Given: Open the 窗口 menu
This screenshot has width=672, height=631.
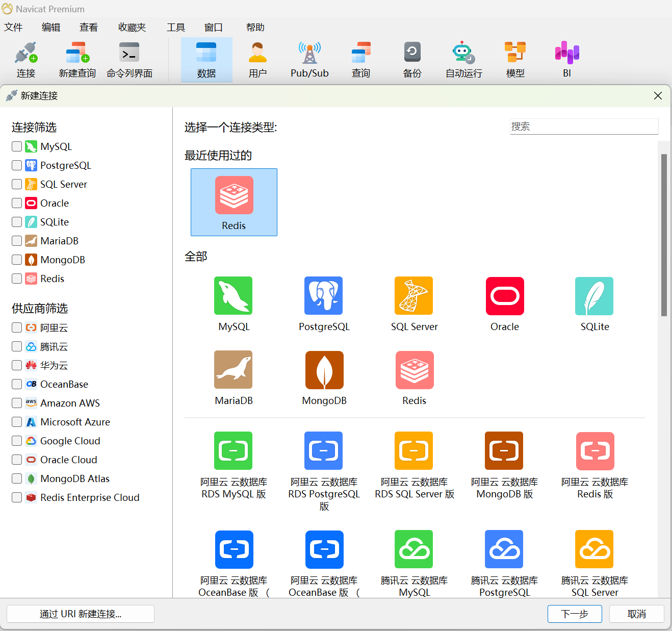Looking at the screenshot, I should (x=214, y=28).
